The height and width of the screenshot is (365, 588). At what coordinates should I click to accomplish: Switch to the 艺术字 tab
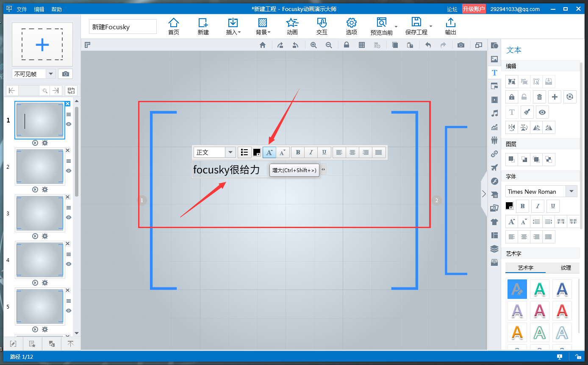pyautogui.click(x=526, y=268)
